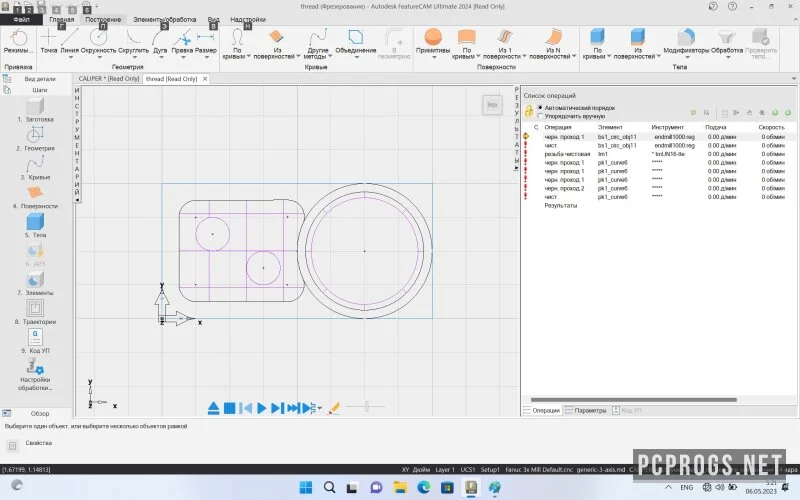Click the operations list lock icon
The width and height of the screenshot is (800, 500).
pos(529,111)
